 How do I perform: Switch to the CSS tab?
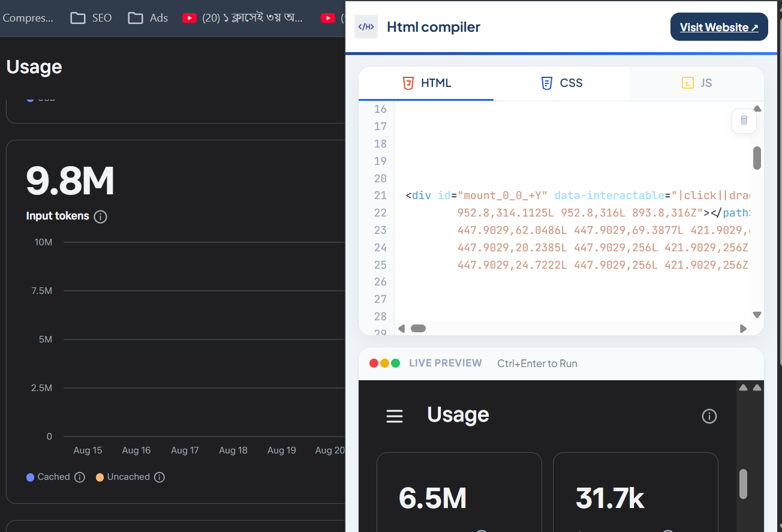click(x=561, y=83)
